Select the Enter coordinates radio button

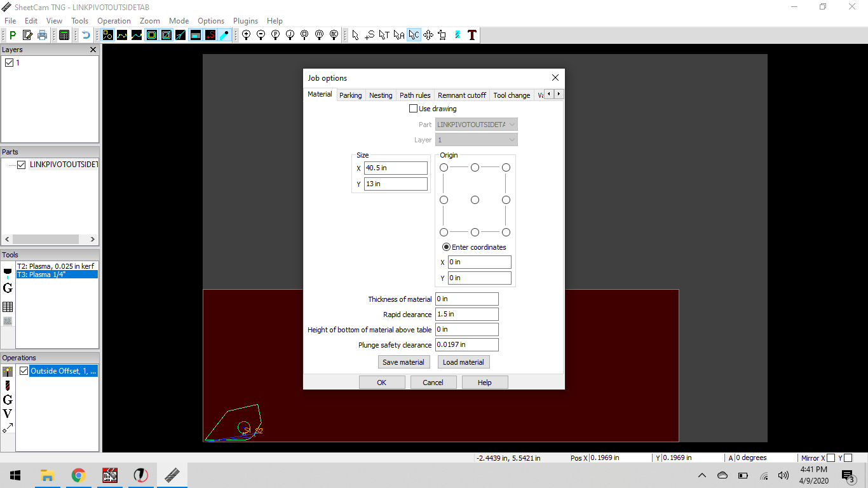447,247
